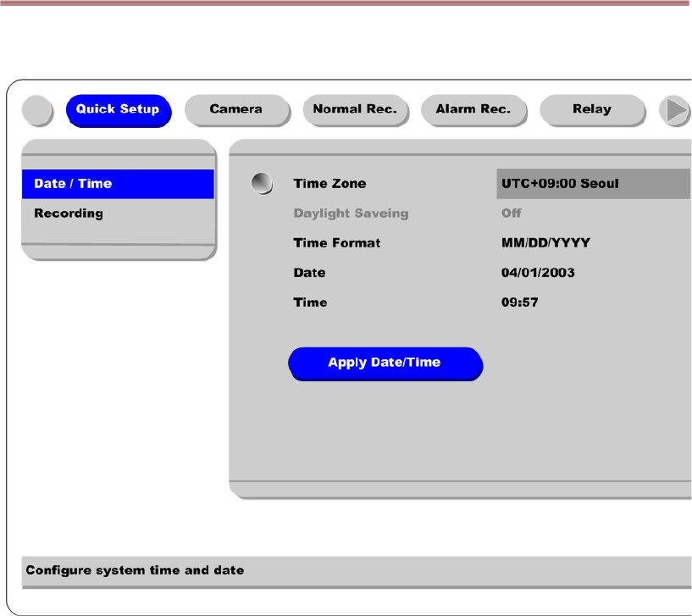The height and width of the screenshot is (616, 692).
Task: Open the Relay tab
Action: 592,109
